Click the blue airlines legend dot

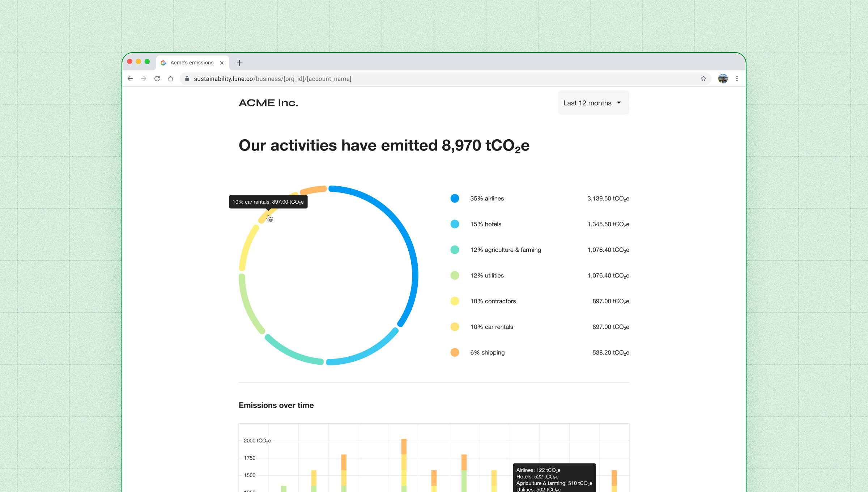click(x=455, y=199)
